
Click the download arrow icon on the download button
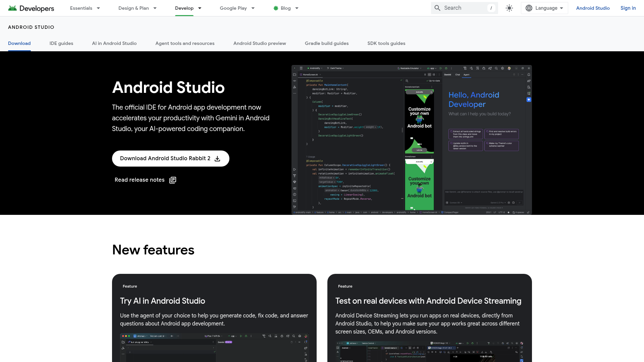click(217, 159)
